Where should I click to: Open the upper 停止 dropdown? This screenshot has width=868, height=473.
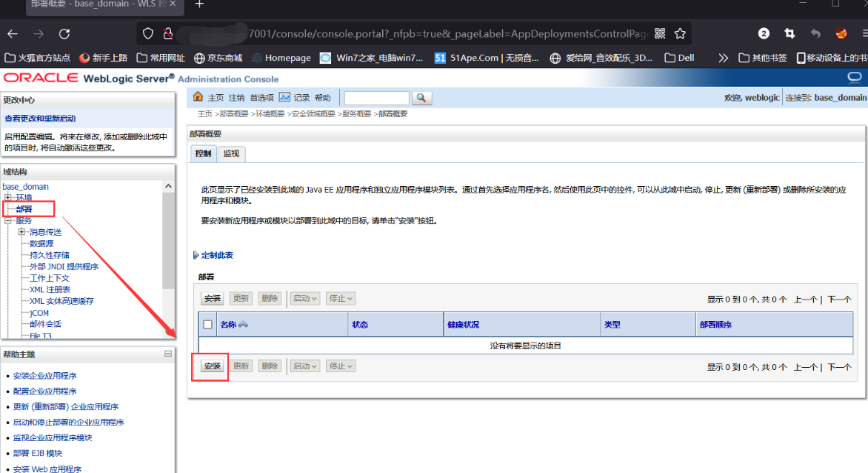(x=341, y=299)
